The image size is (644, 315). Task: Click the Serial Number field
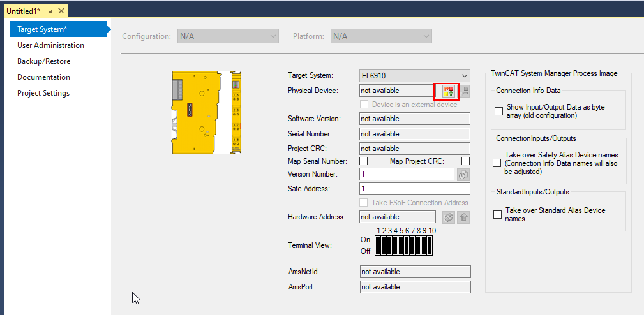coord(414,134)
